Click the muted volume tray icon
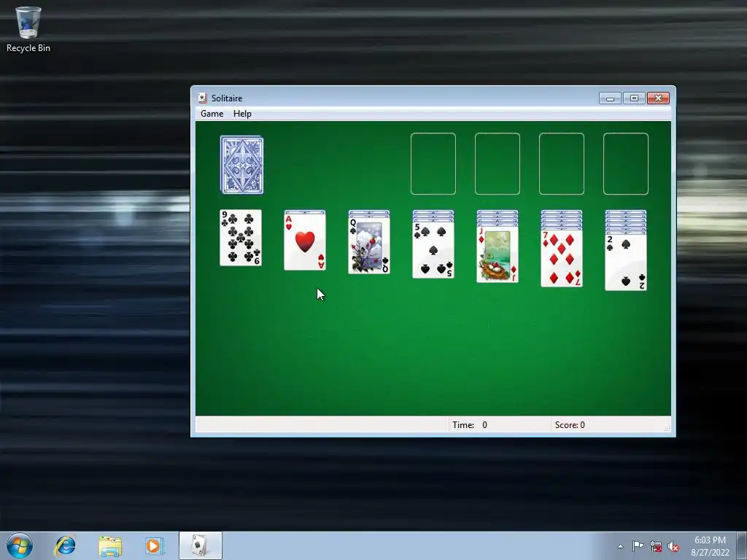747x560 pixels. (x=673, y=546)
